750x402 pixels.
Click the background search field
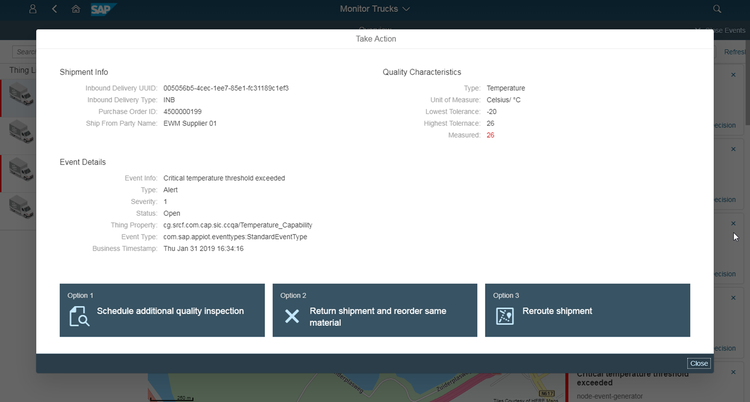(25, 52)
